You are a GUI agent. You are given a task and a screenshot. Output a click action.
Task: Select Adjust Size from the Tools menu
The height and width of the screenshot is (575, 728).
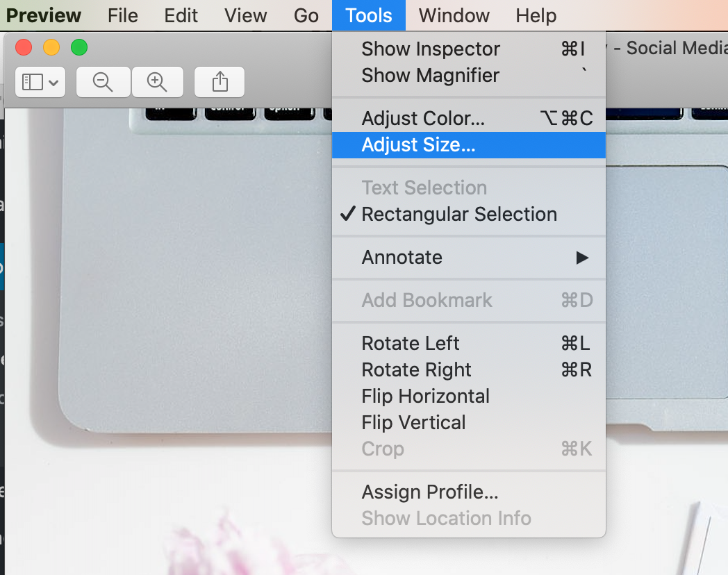(418, 144)
